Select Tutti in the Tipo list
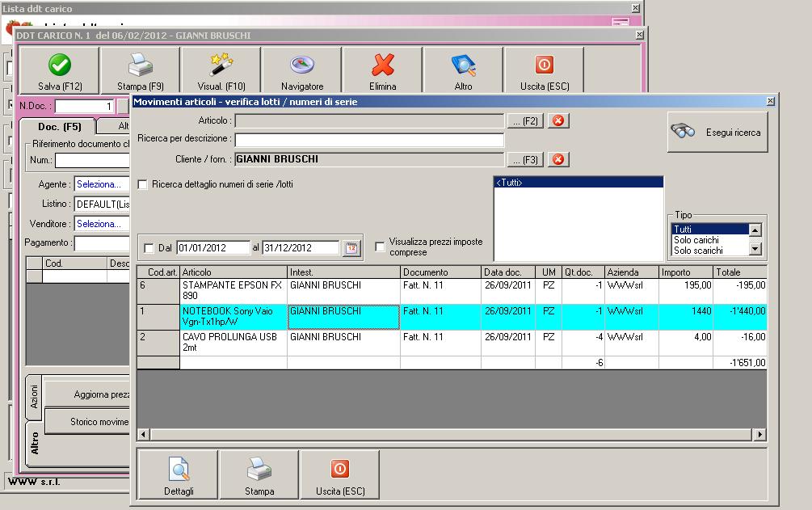This screenshot has width=812, height=510. pyautogui.click(x=710, y=229)
